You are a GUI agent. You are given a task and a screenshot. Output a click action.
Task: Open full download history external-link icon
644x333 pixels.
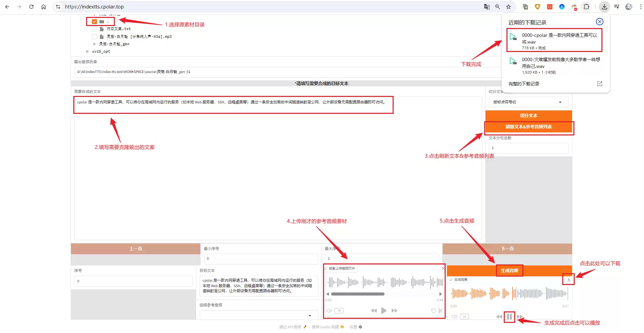(x=600, y=84)
